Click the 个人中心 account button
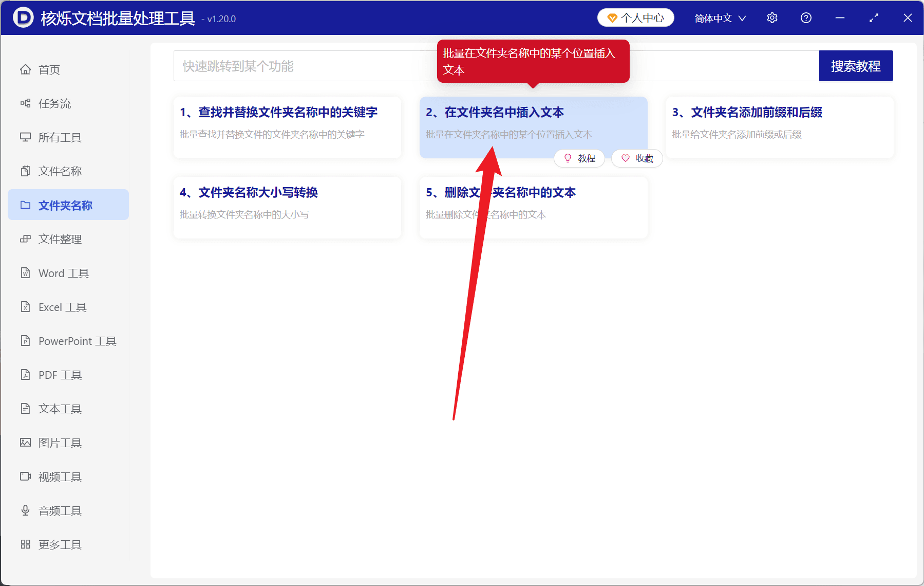The height and width of the screenshot is (586, 924). tap(635, 17)
